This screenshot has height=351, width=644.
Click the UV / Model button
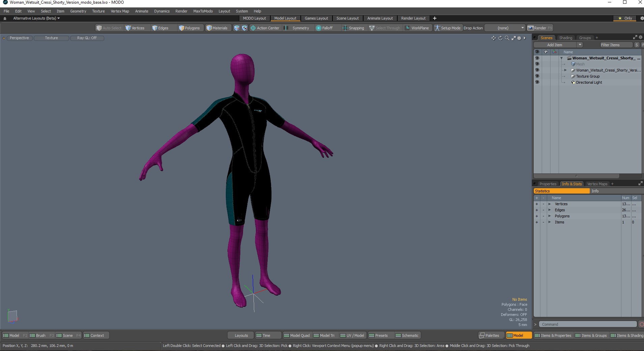352,335
